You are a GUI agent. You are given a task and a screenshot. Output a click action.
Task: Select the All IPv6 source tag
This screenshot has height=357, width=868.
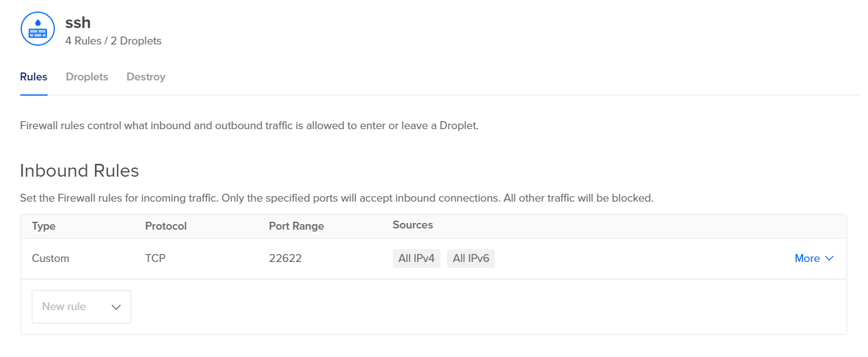coord(470,258)
